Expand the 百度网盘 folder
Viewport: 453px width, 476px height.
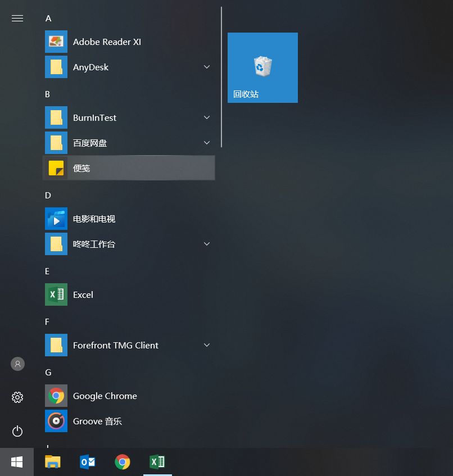click(x=207, y=143)
